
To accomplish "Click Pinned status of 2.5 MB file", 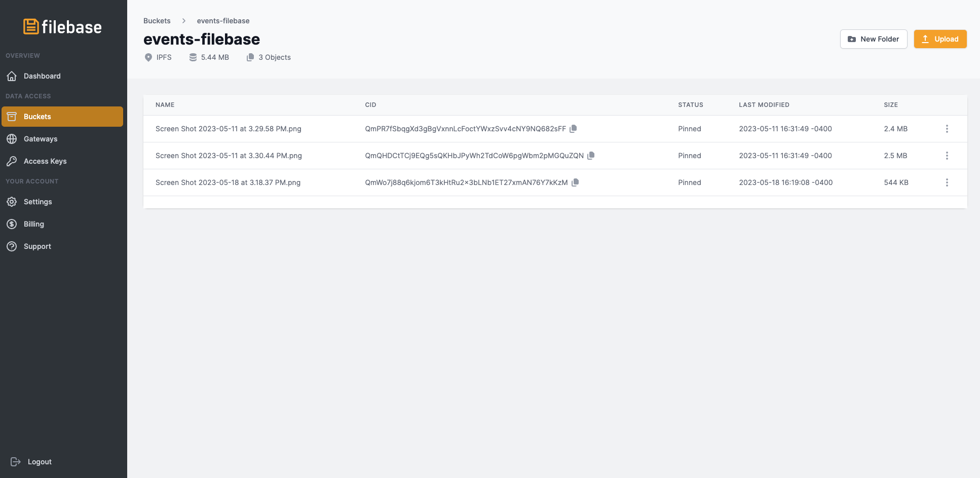I will coord(690,156).
